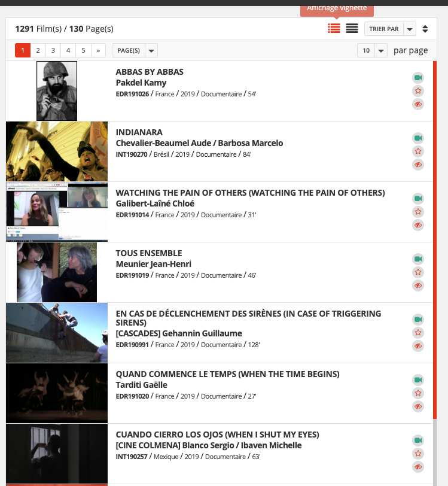Screen dimensions: 448x486
Task: Click video camera icon for Abbas by Abbas
Action: (x=418, y=78)
